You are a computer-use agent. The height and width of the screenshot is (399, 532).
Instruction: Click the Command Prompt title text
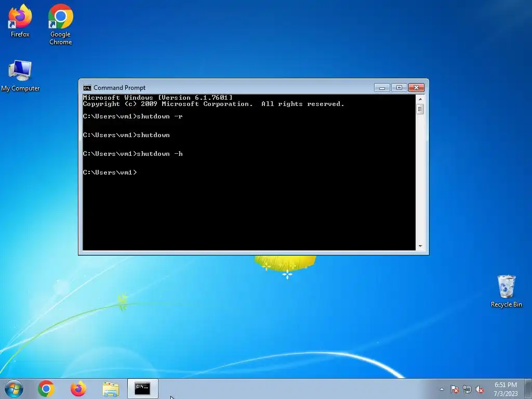(119, 88)
